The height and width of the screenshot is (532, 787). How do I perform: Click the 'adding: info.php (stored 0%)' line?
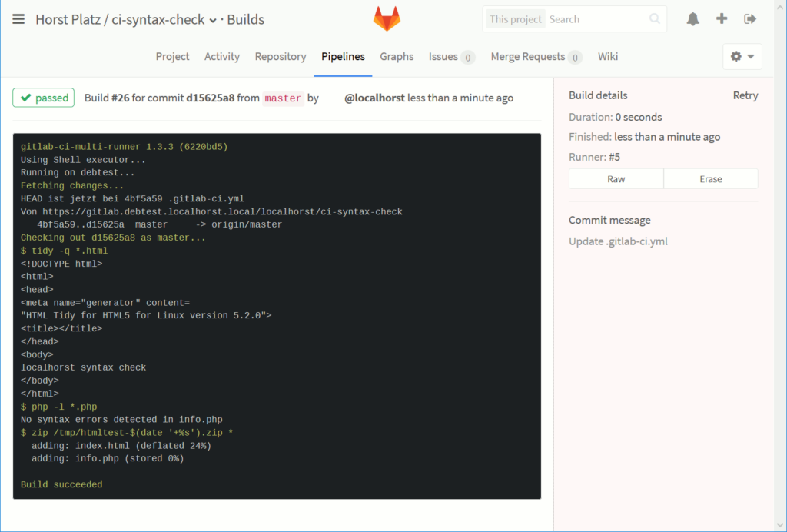coord(108,459)
